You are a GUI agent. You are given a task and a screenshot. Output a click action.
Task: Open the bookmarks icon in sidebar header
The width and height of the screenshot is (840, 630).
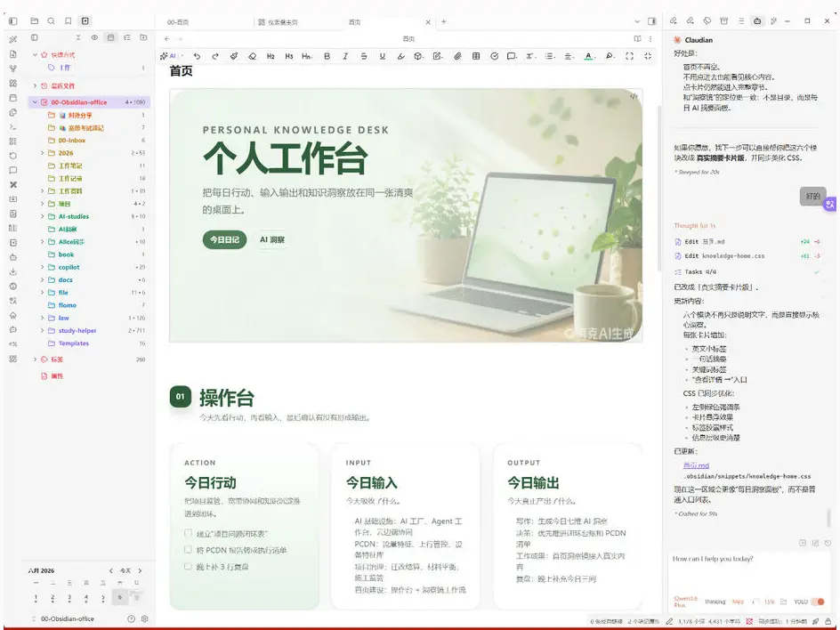click(x=68, y=20)
